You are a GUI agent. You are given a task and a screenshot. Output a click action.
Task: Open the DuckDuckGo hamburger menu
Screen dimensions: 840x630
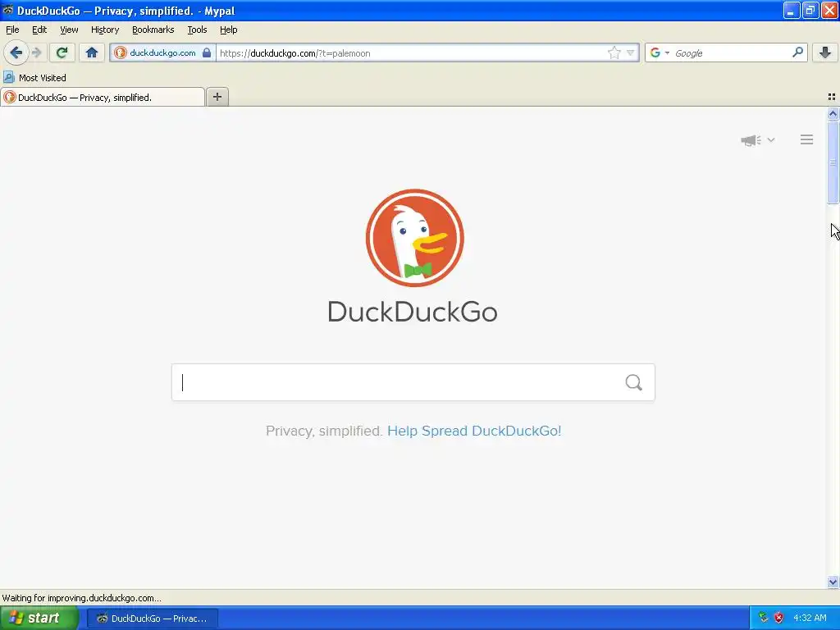(807, 139)
